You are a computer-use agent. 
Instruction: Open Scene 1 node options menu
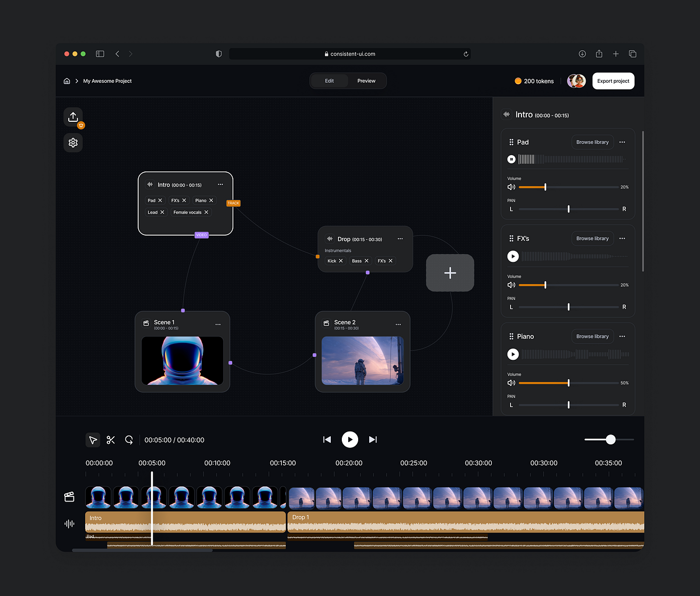pyautogui.click(x=218, y=324)
